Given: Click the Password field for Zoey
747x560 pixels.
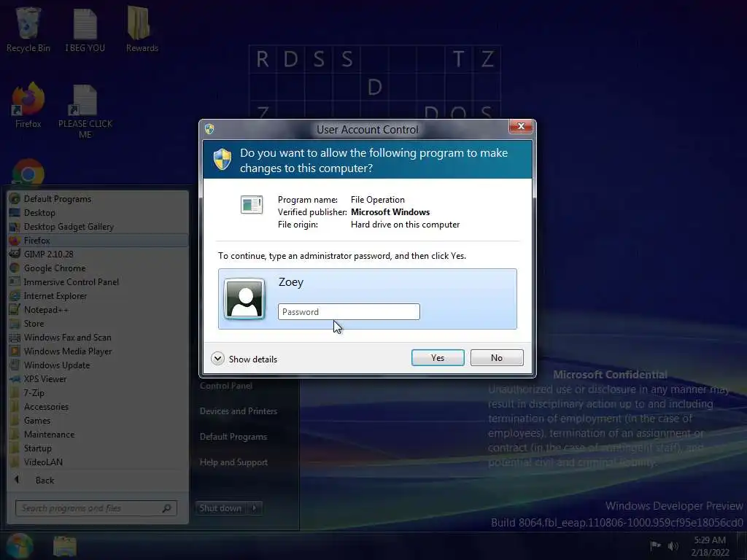Looking at the screenshot, I should coord(349,312).
